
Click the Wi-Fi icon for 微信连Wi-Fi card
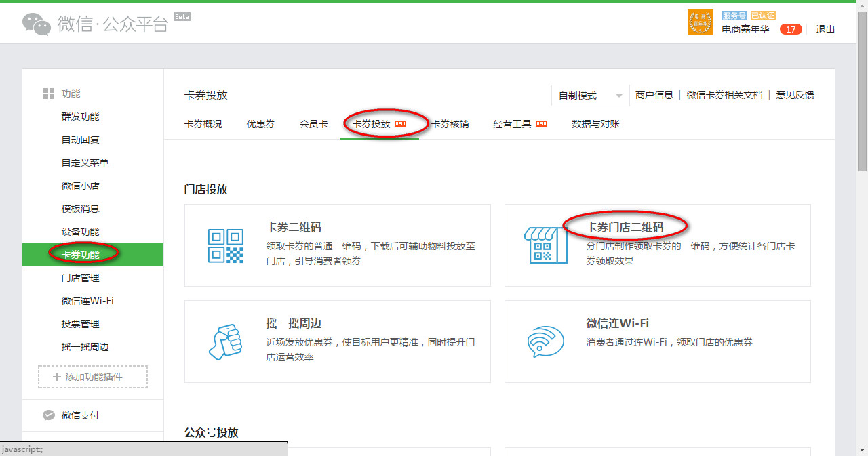(x=545, y=341)
